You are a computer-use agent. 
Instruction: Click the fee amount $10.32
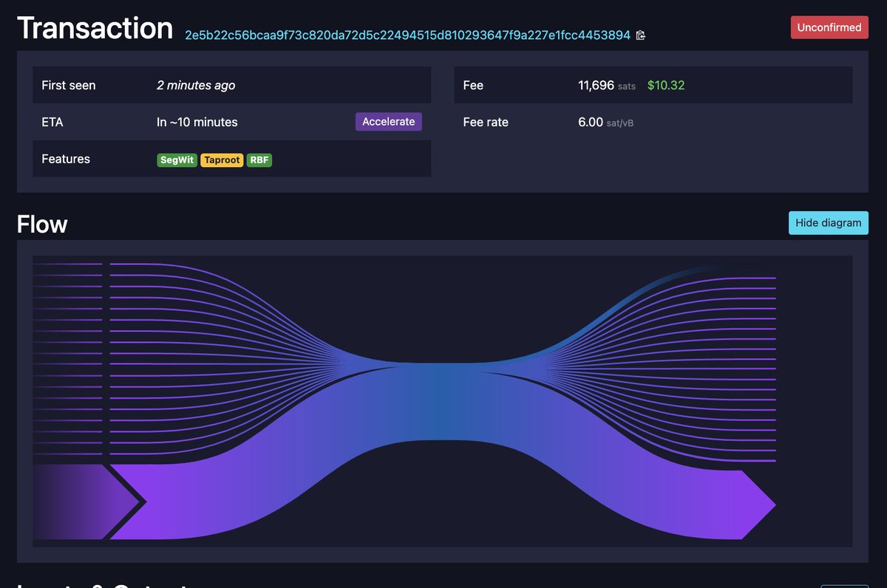(666, 85)
